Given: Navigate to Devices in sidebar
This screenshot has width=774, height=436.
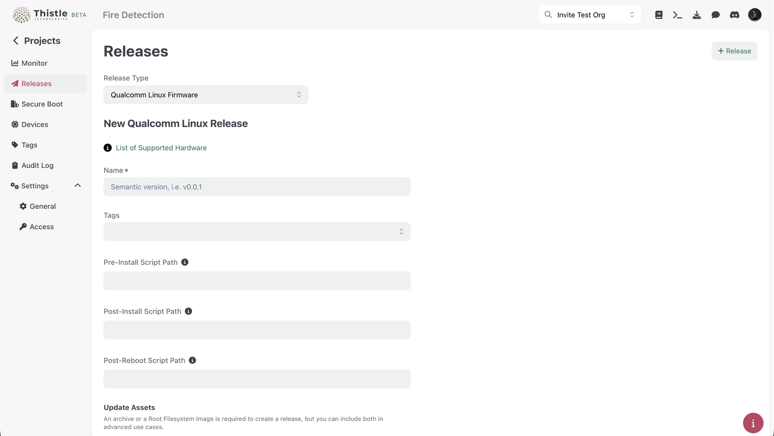Looking at the screenshot, I should tap(35, 125).
